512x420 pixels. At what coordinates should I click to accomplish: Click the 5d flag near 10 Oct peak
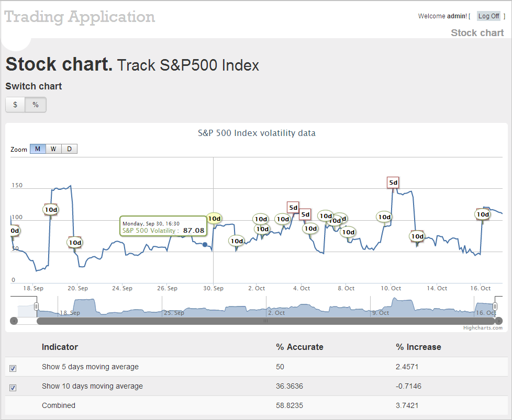pyautogui.click(x=393, y=183)
